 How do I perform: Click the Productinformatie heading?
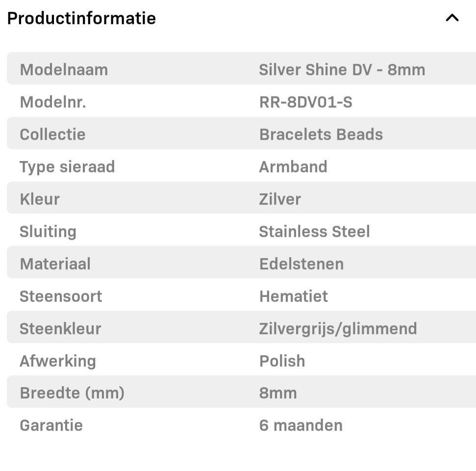click(81, 18)
